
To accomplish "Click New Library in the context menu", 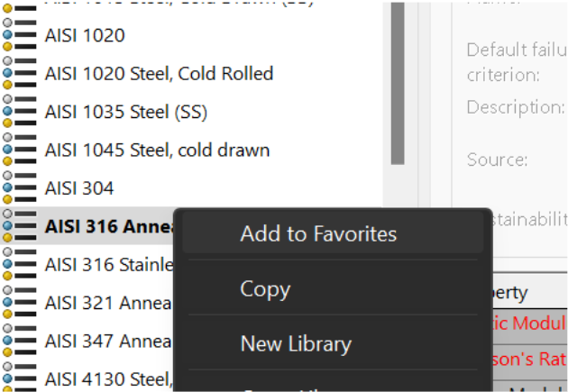I will point(296,343).
